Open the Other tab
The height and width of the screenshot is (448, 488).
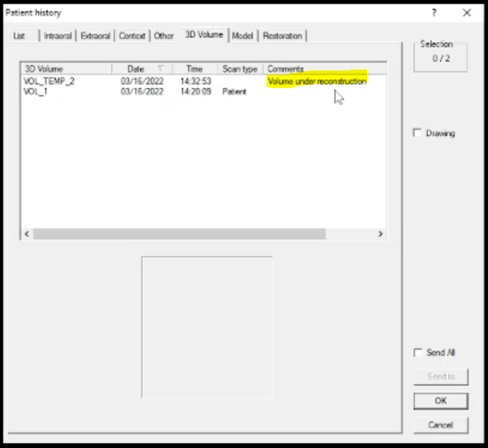click(164, 36)
